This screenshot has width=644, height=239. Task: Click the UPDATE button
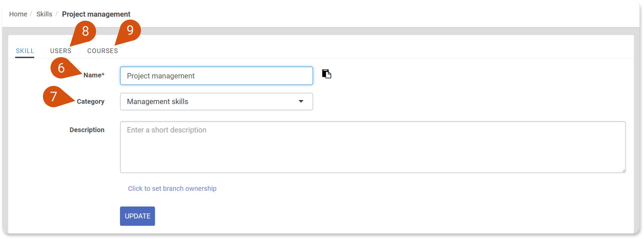(137, 216)
